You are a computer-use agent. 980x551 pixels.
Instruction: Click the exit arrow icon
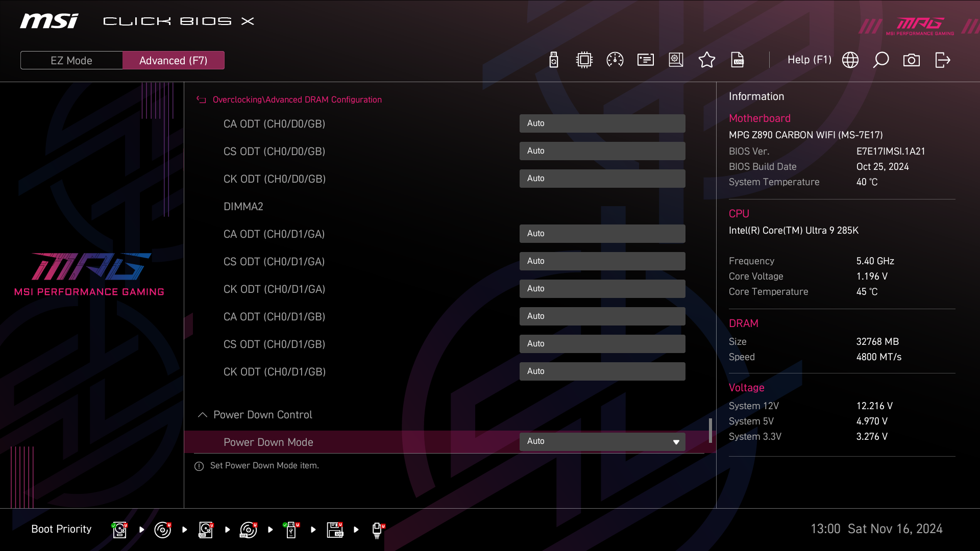[943, 60]
